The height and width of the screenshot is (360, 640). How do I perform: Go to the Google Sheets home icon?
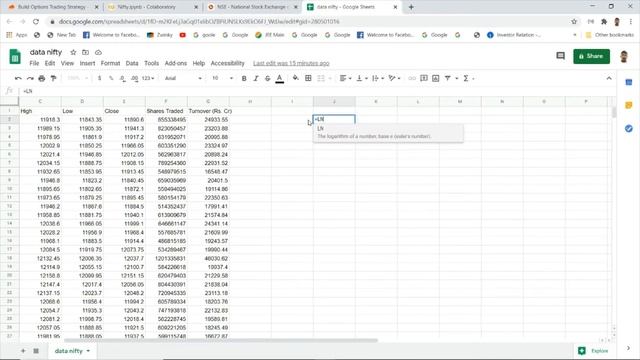coord(15,56)
